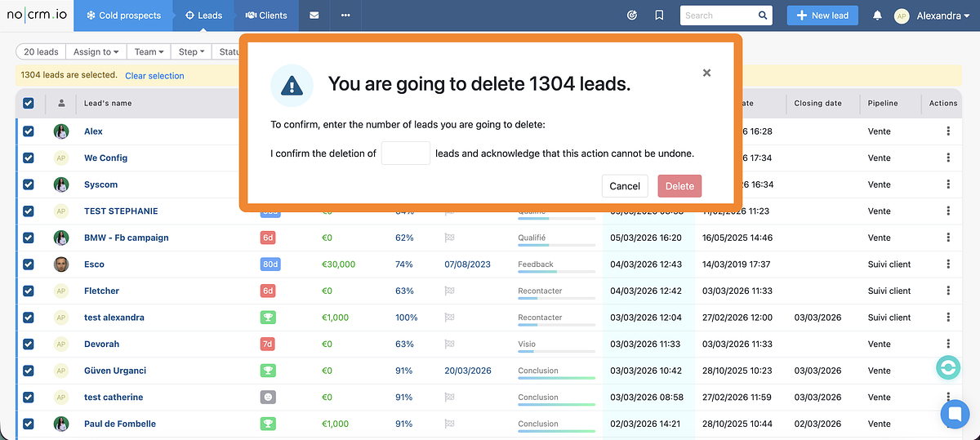
Task: Click the target goals icon
Action: [x=631, y=16]
